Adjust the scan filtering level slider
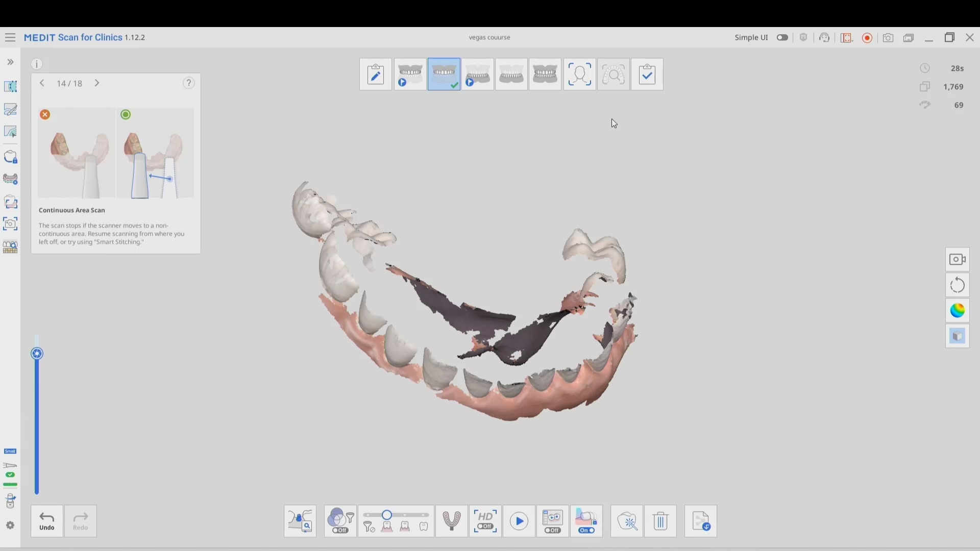 pos(387,515)
